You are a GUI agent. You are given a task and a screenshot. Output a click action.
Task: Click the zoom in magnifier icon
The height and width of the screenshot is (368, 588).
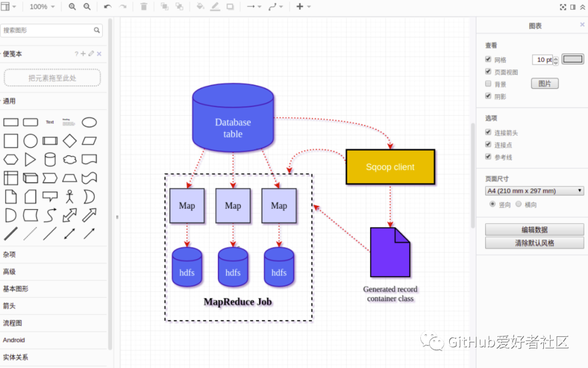point(72,7)
